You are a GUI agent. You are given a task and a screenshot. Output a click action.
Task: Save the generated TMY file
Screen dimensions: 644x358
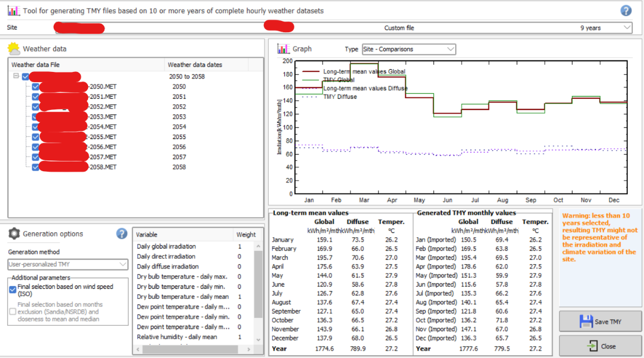pos(600,322)
